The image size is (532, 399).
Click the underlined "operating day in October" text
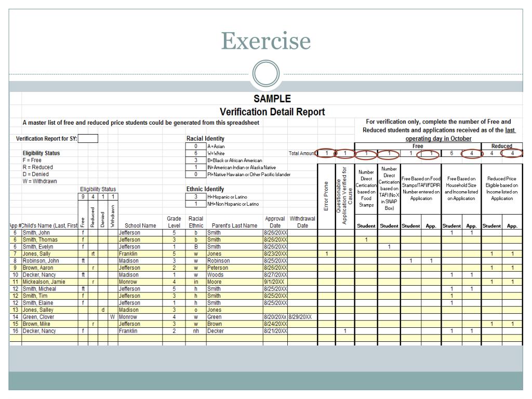point(438,138)
